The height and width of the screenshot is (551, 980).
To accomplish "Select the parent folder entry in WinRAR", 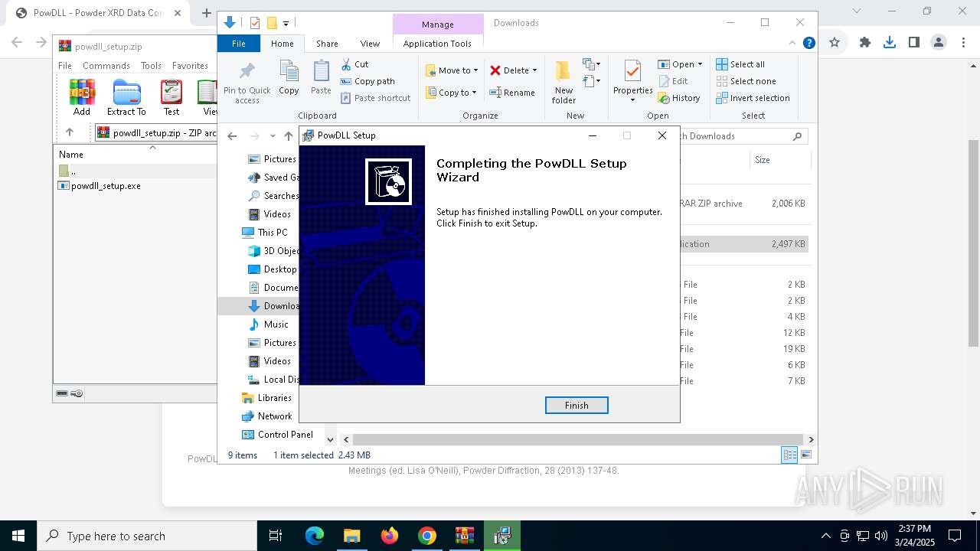I will (x=69, y=171).
